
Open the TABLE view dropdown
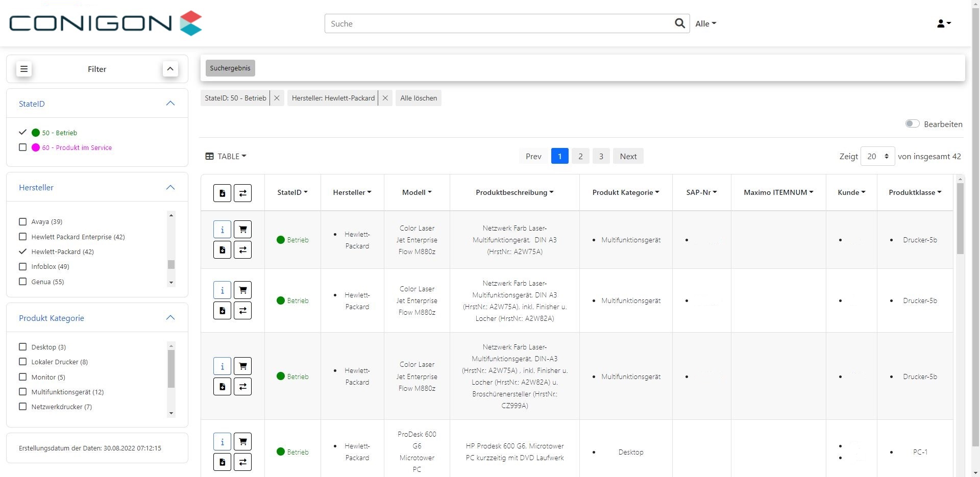[226, 156]
